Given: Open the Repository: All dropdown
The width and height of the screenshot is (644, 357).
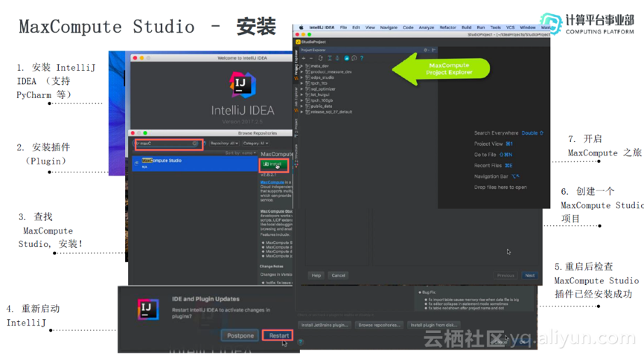Looking at the screenshot, I should (224, 144).
